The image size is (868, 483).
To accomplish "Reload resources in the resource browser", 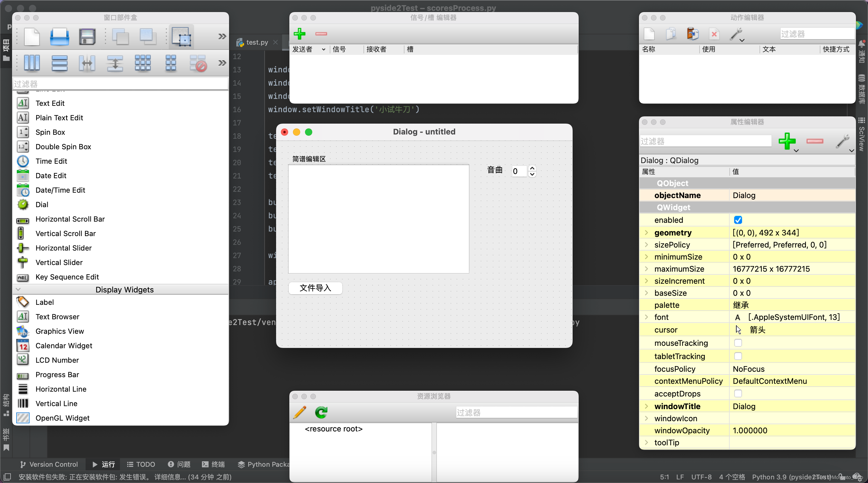I will tap(321, 412).
